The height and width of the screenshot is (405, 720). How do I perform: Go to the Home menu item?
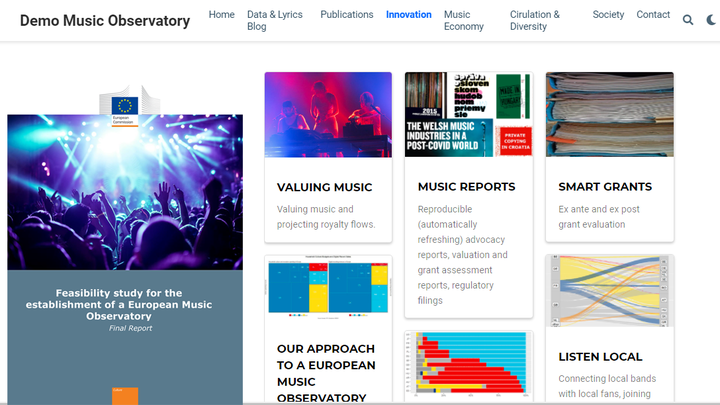[x=221, y=15]
